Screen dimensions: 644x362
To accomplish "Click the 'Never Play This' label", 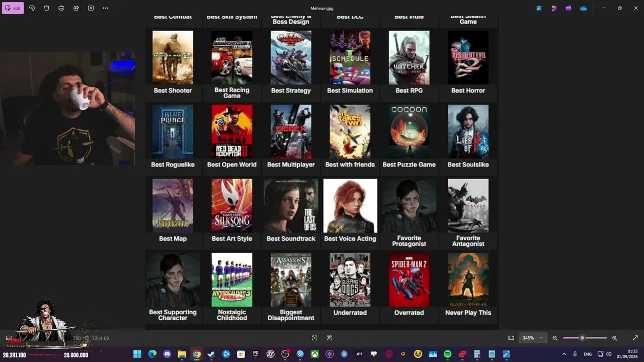I will pos(468,313).
